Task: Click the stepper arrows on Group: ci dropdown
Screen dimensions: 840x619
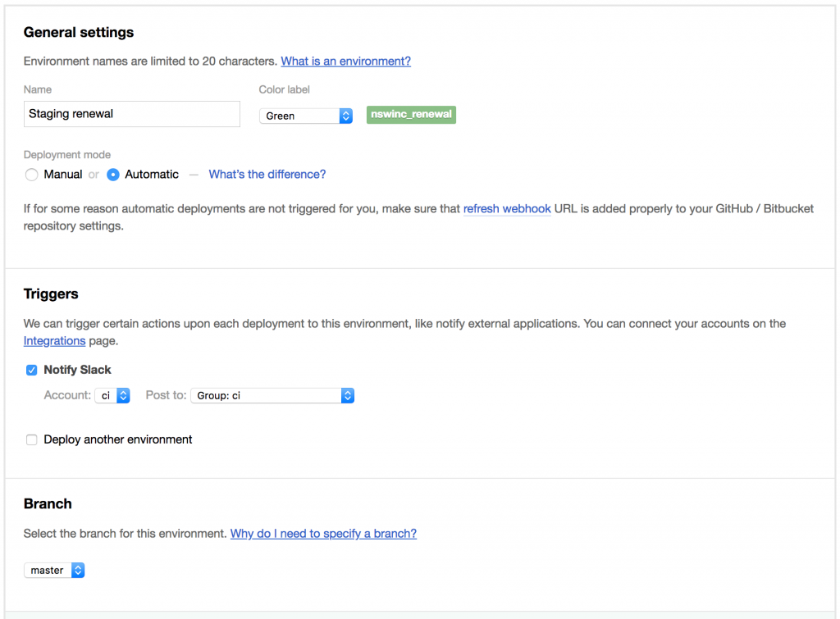Action: (347, 394)
